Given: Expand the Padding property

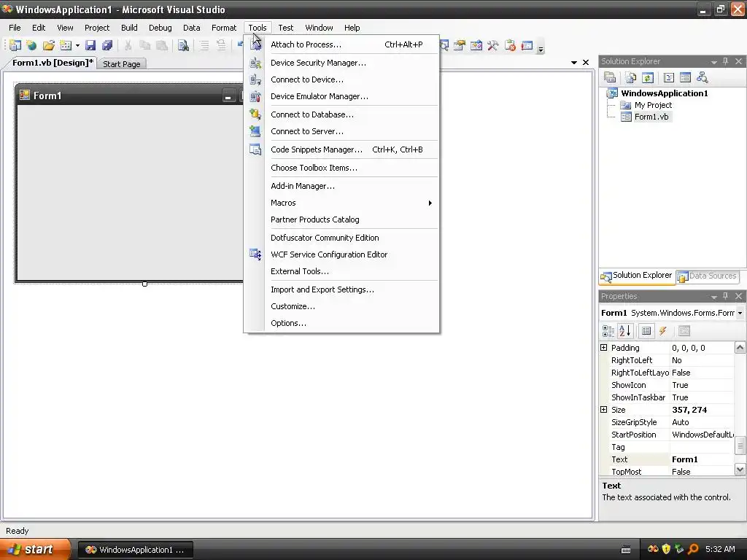Looking at the screenshot, I should point(603,348).
